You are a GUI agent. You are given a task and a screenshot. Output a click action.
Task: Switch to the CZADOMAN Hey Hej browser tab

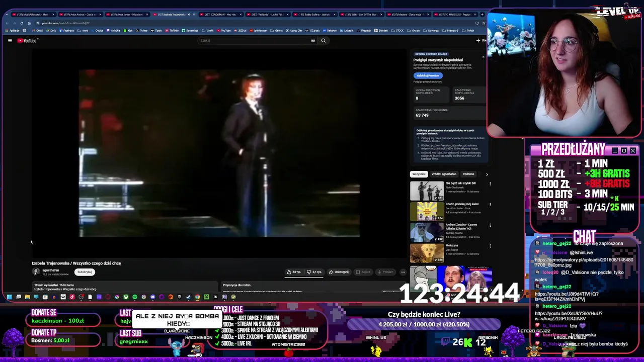(220, 15)
